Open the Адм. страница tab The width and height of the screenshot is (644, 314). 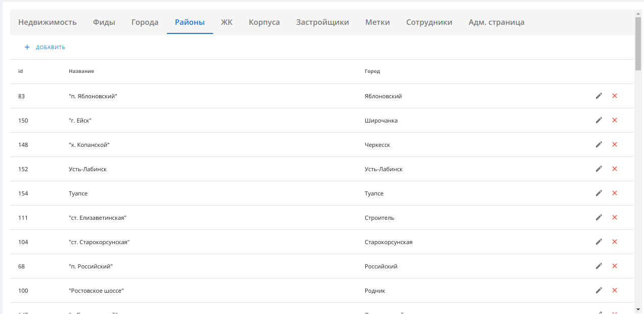click(x=496, y=22)
